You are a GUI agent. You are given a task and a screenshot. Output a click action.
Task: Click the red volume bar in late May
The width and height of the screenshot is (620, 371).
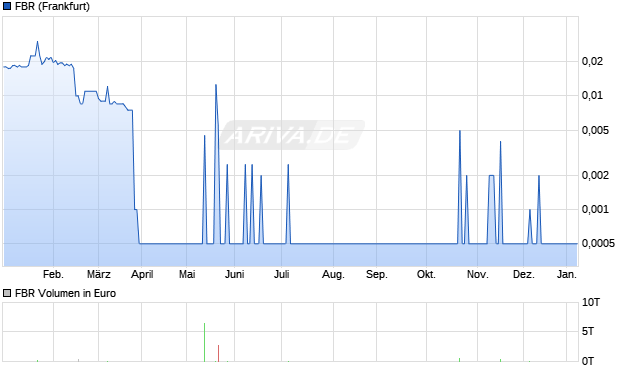tap(218, 353)
